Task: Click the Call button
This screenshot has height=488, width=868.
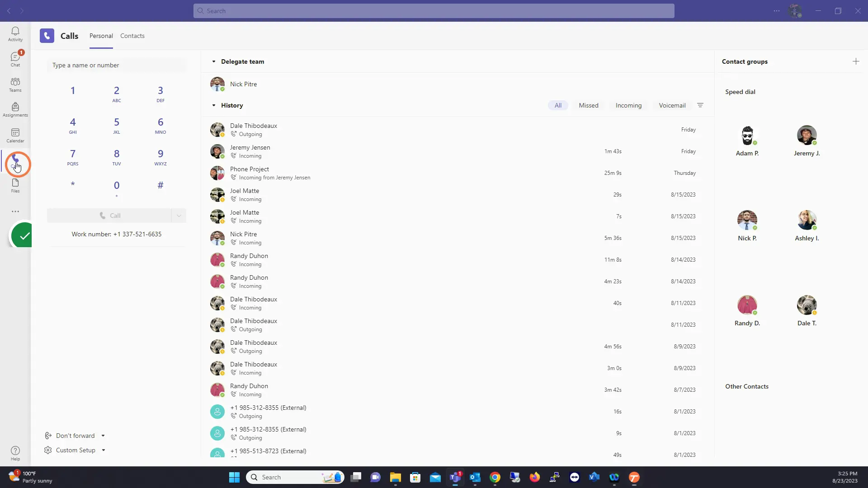Action: pos(109,216)
